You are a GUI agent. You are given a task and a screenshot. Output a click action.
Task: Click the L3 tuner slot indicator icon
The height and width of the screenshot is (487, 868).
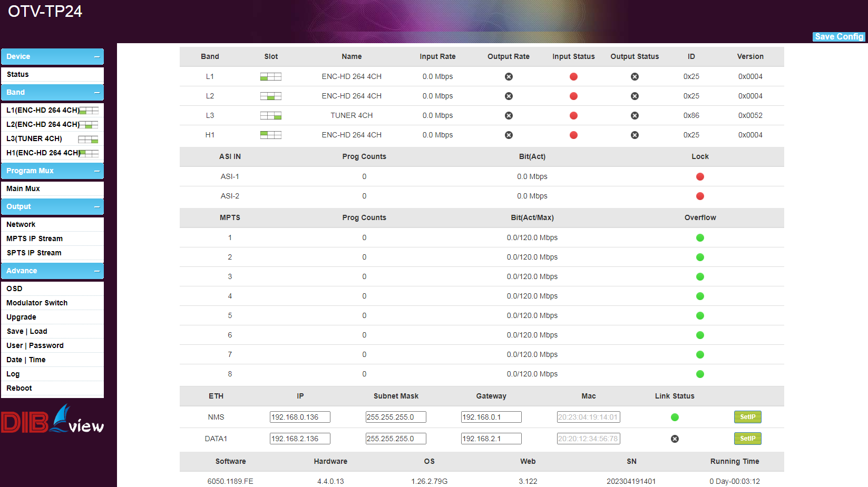click(x=270, y=116)
